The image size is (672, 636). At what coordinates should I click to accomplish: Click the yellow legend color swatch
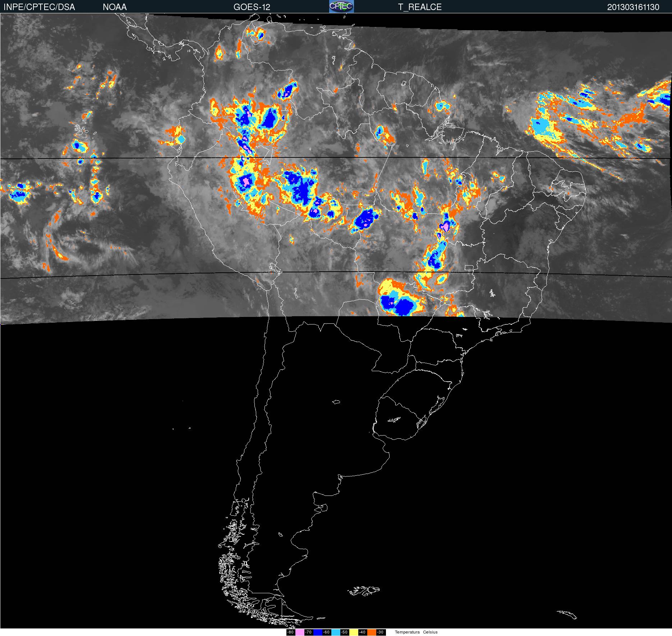tap(354, 632)
